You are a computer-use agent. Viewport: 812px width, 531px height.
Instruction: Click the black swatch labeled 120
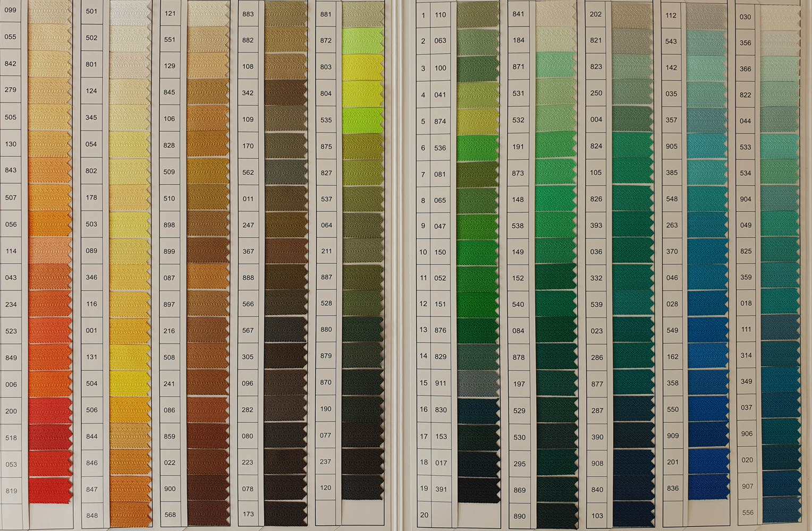[362, 487]
